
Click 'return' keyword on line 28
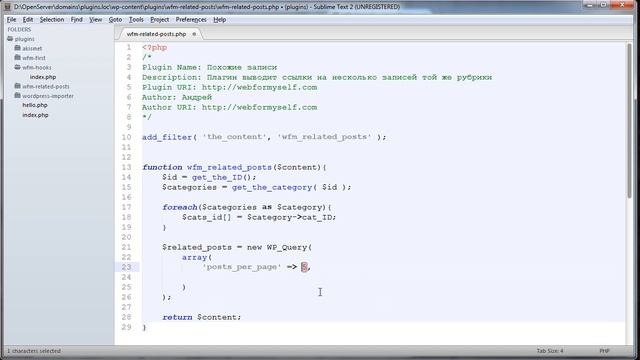(177, 317)
